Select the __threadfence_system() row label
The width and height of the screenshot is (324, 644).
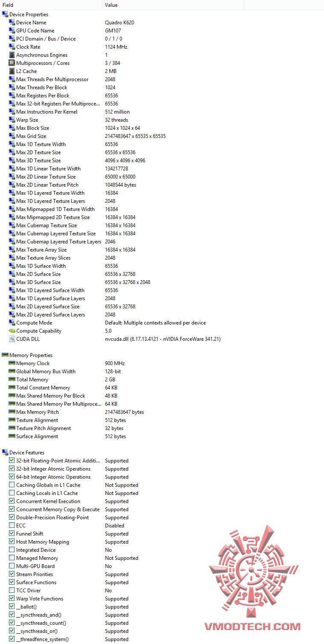[x=42, y=639]
